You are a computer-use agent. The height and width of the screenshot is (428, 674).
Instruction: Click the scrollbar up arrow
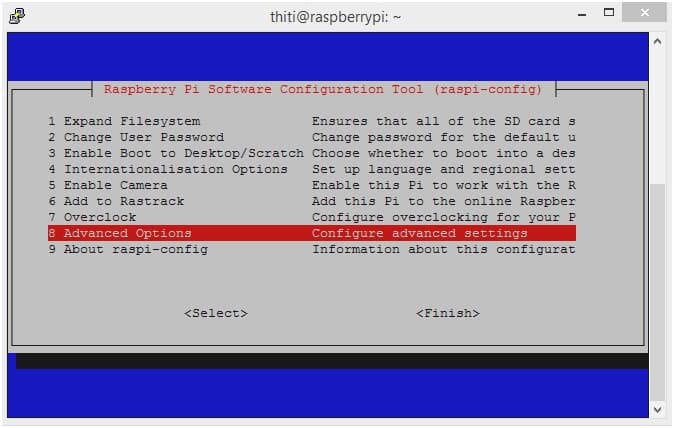(657, 42)
